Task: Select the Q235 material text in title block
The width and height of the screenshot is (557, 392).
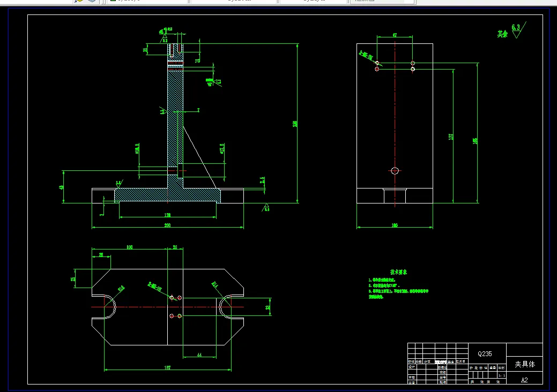Action: pyautogui.click(x=485, y=353)
